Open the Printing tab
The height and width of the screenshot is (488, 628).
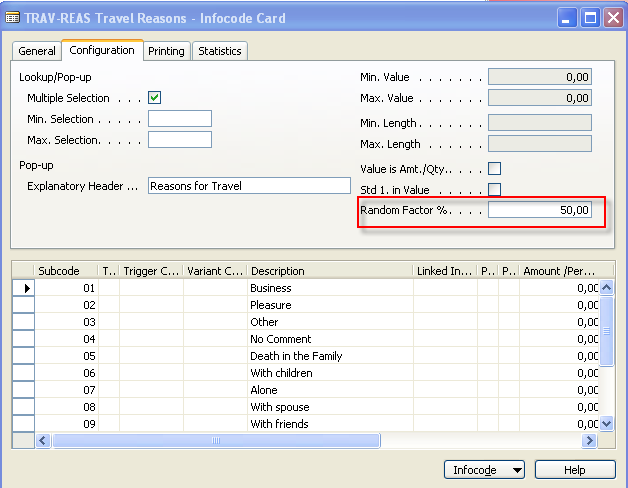pos(166,51)
